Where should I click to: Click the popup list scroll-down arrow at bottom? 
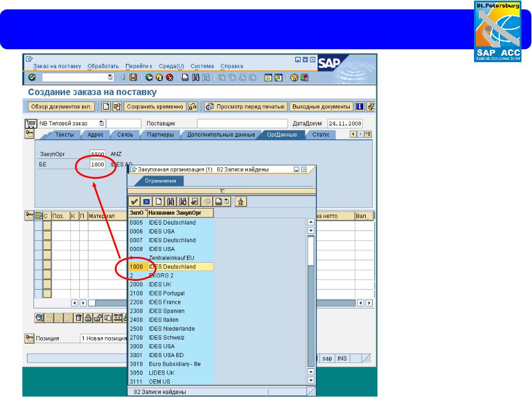311,381
